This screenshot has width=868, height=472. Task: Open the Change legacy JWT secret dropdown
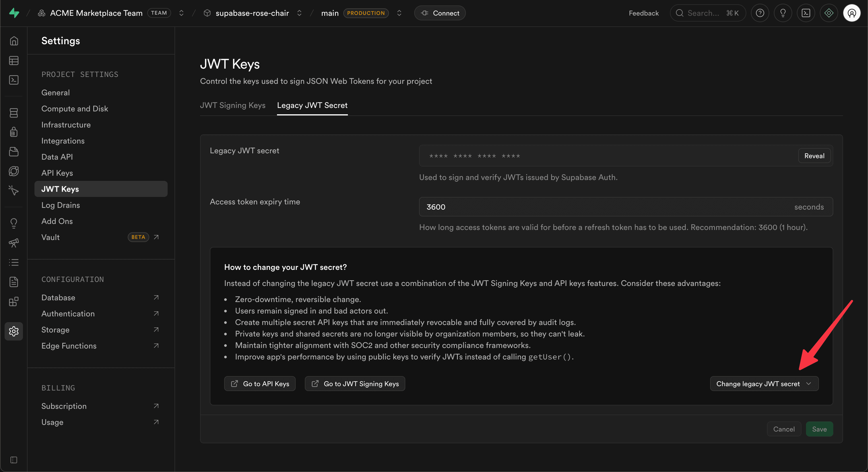pyautogui.click(x=764, y=383)
